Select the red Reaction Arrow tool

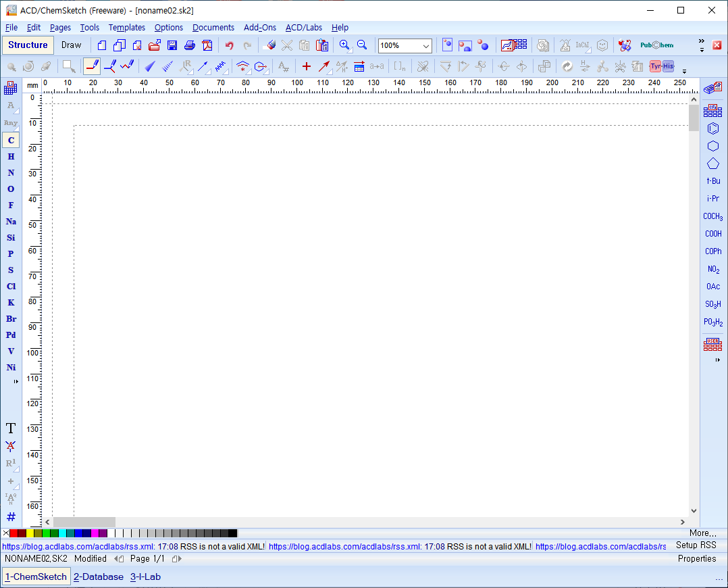(325, 66)
